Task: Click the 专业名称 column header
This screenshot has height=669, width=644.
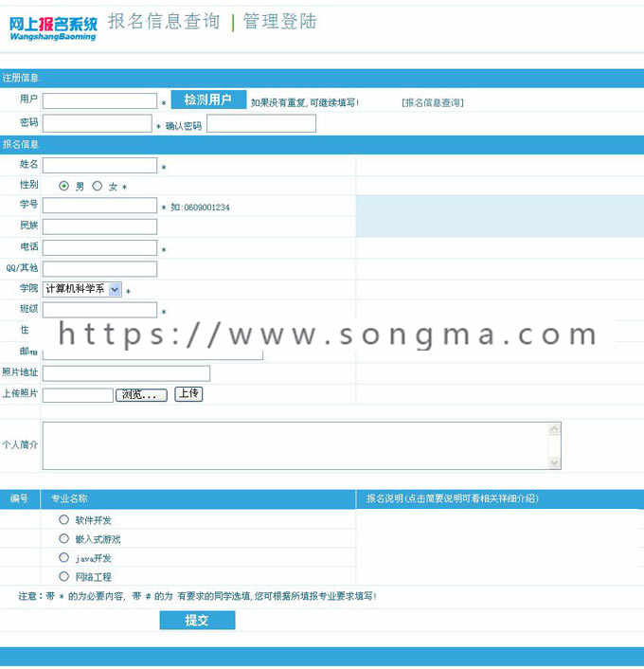Action: [x=69, y=498]
